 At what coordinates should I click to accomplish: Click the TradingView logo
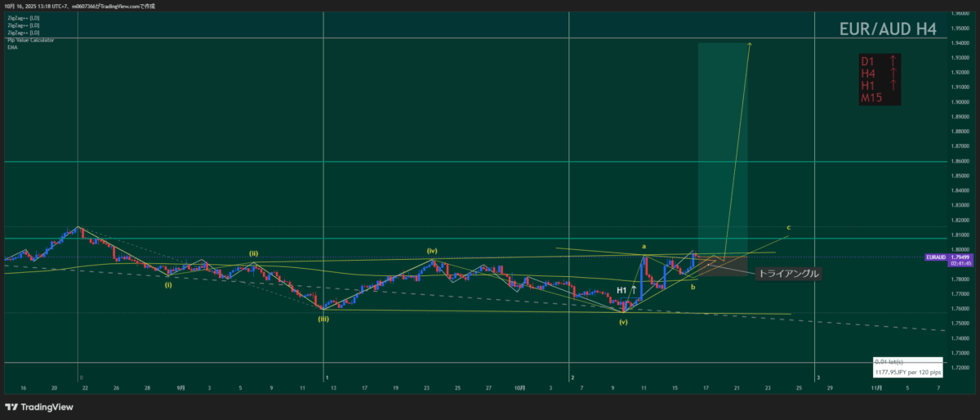35,407
